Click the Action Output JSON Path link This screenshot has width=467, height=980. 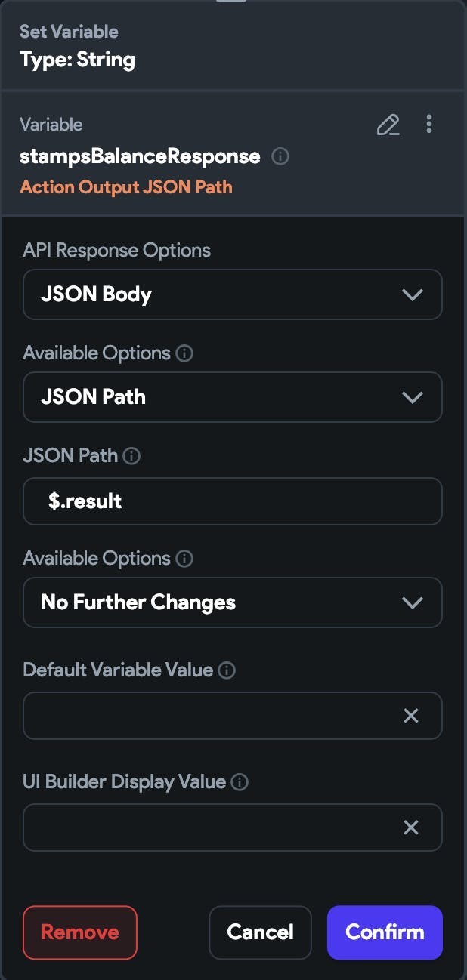tap(126, 187)
